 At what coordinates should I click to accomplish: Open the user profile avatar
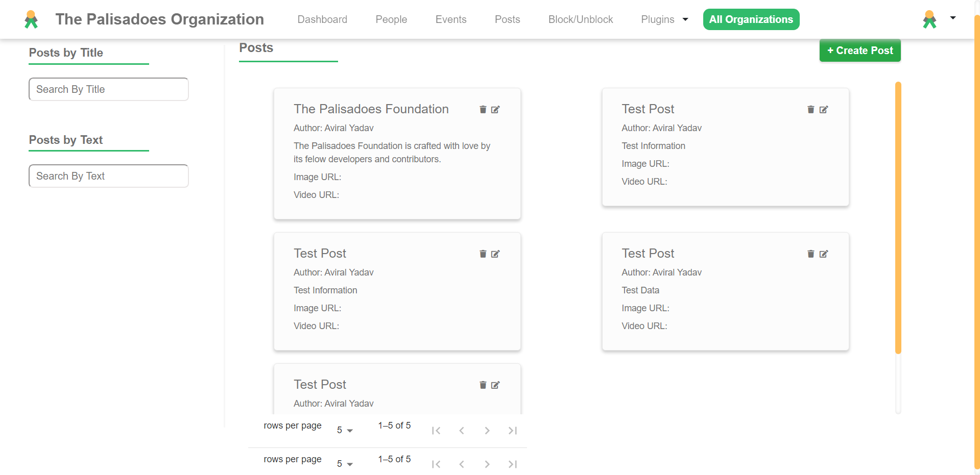pos(929,19)
